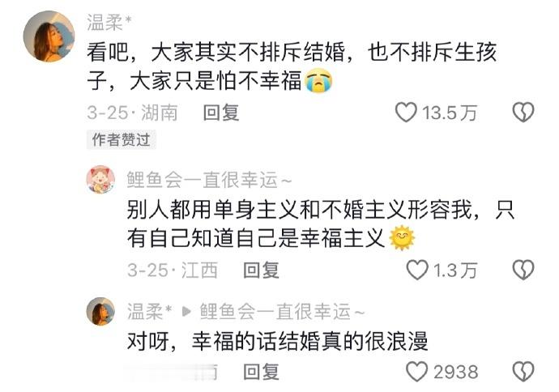Screen dimensions: 559x392
Task: Dislike the top comment with the broken heart
Action: [x=523, y=113]
